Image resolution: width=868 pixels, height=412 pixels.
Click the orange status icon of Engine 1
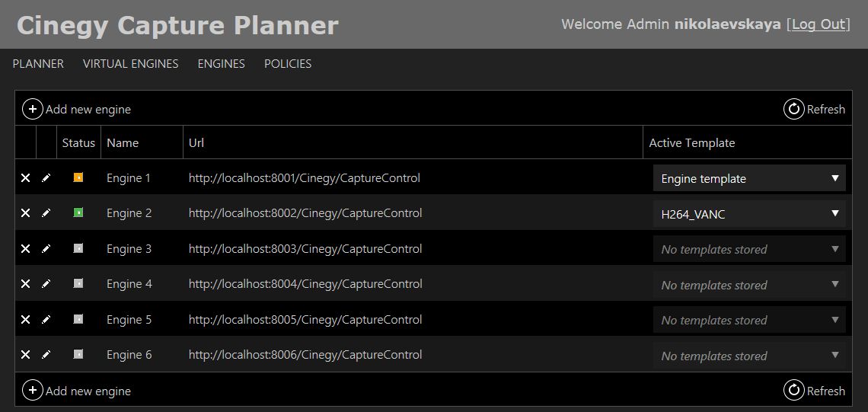(78, 177)
